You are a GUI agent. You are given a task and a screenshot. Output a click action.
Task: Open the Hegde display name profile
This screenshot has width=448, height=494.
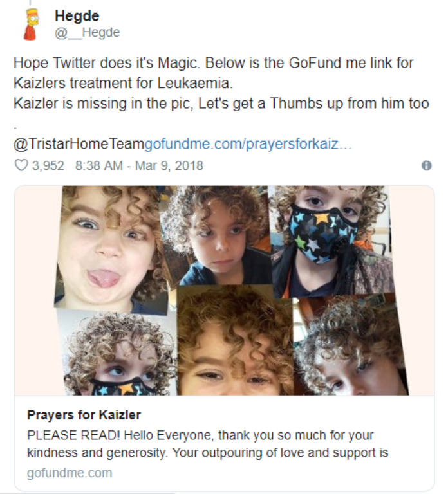[77, 15]
